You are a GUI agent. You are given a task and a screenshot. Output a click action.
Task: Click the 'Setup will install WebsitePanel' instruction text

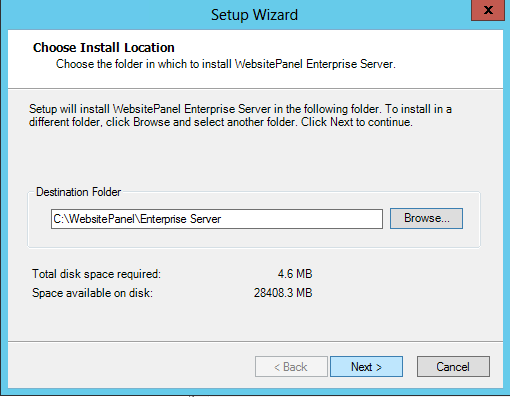240,115
